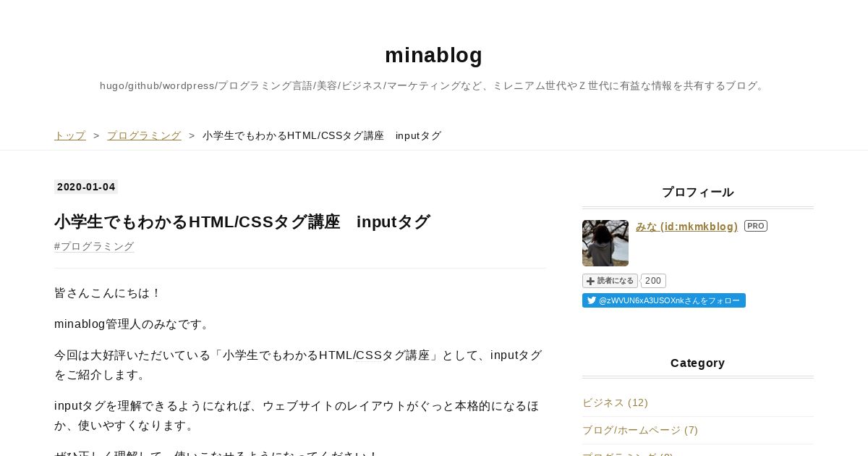Select the #プログラミング tag under title
868x456 pixels.
[x=94, y=246]
